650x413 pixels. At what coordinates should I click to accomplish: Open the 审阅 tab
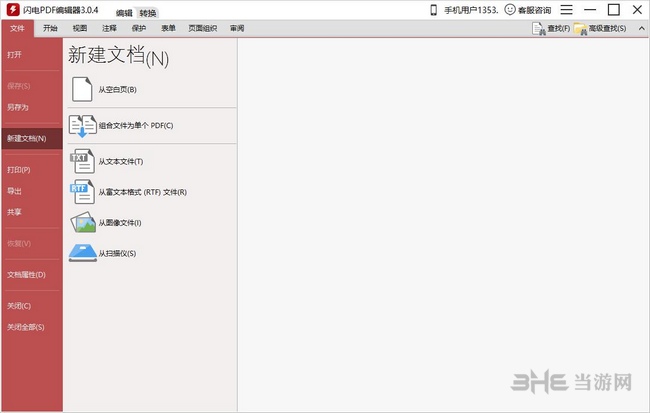[x=237, y=28]
